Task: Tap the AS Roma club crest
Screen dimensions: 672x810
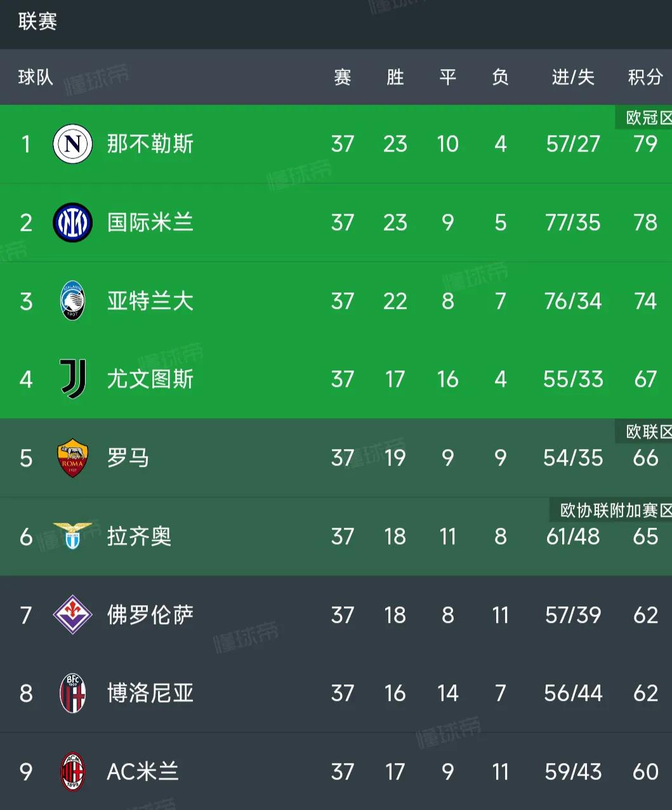Action: tap(72, 457)
